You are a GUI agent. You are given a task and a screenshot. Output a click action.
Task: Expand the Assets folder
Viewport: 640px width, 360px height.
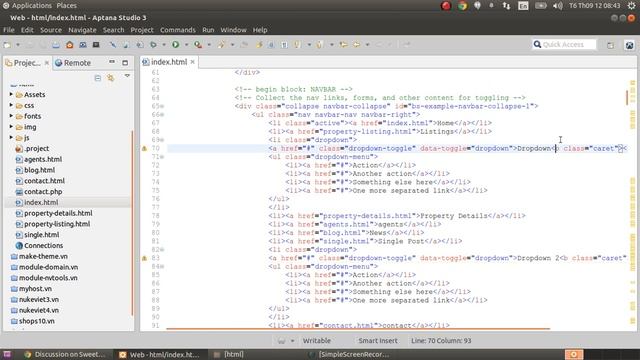pos(11,94)
